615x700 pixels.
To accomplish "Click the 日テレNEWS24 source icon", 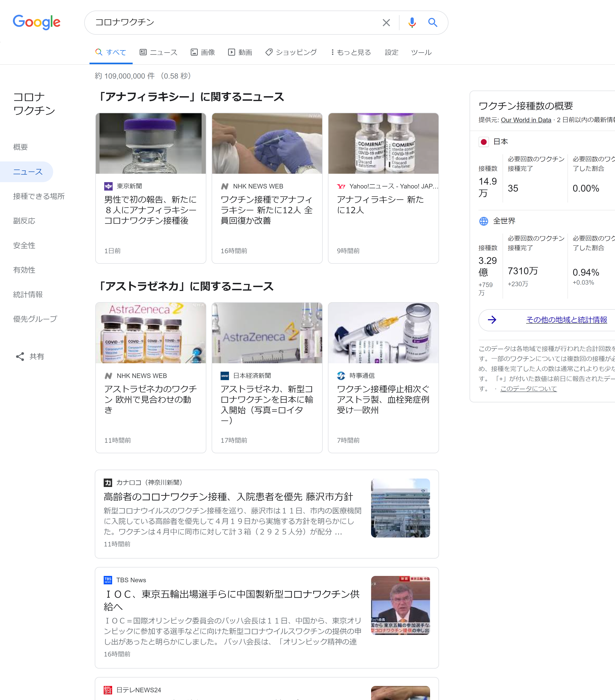I will [x=108, y=690].
